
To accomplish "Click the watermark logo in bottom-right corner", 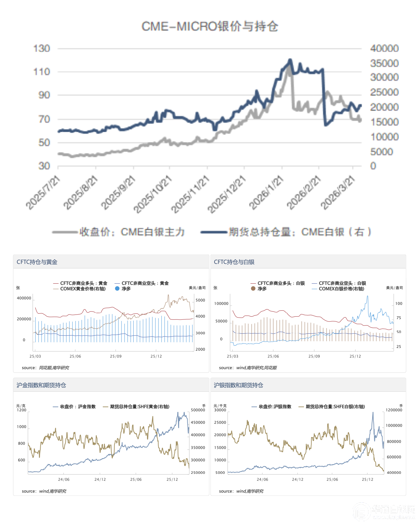I will coord(362,512).
